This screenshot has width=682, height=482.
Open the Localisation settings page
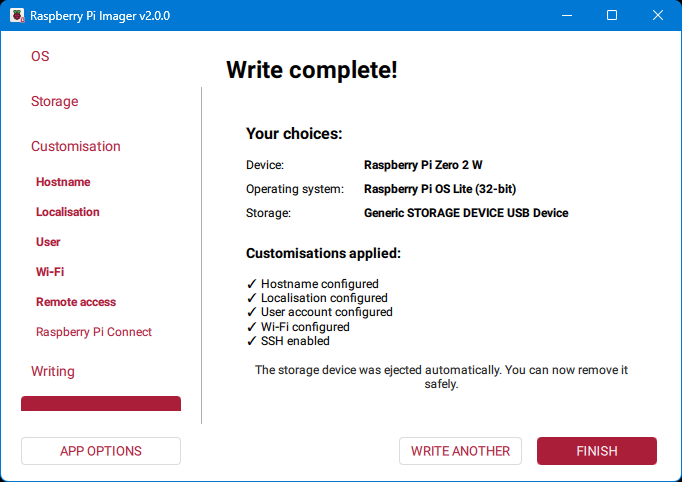[x=68, y=212]
